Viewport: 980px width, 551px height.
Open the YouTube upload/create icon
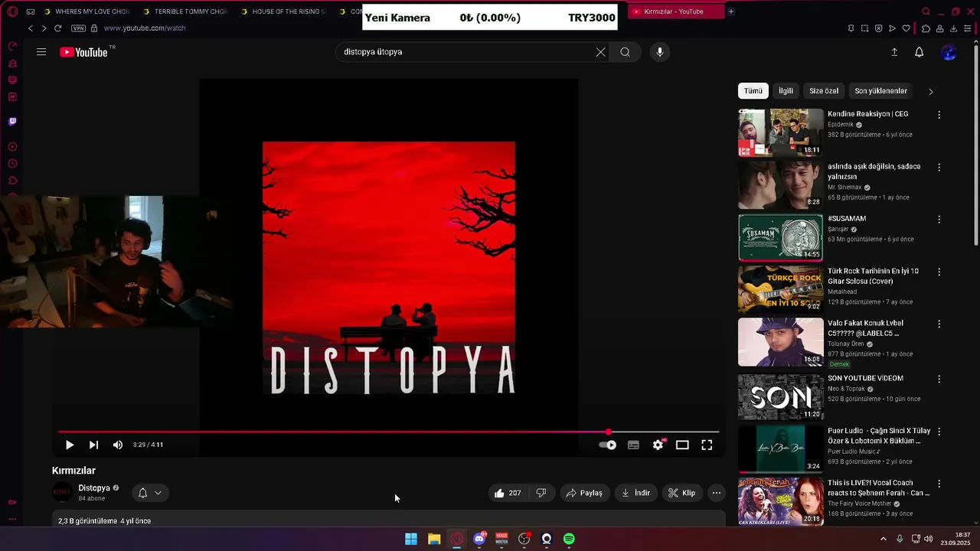[894, 52]
